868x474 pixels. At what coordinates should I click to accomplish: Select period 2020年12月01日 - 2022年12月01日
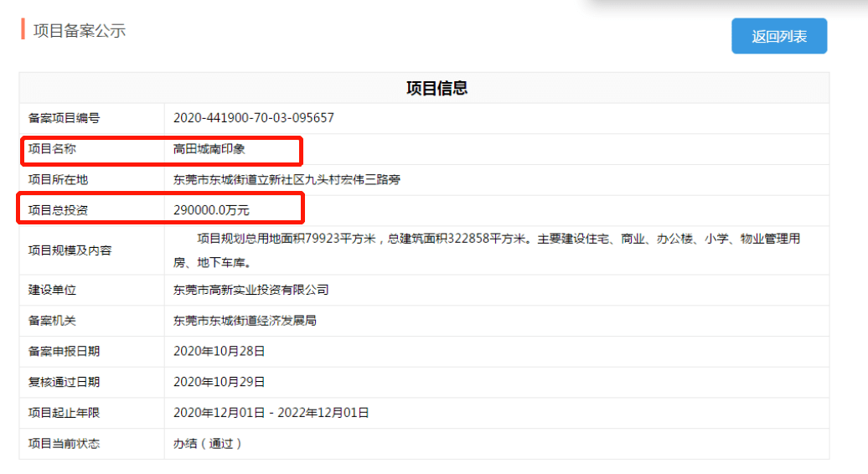271,413
